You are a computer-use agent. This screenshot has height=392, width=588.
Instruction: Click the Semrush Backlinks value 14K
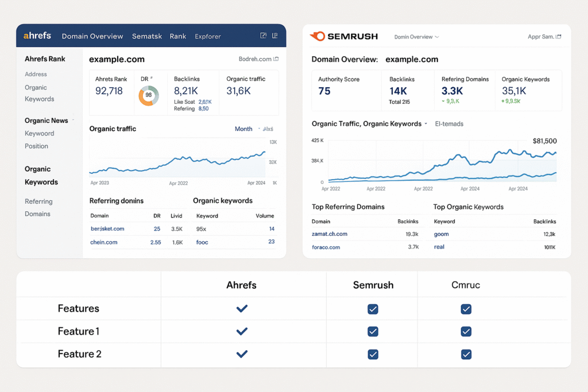point(398,91)
